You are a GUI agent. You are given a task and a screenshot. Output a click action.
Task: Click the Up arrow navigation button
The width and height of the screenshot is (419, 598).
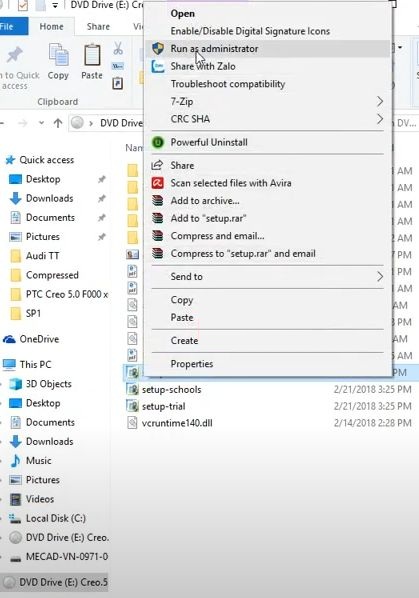click(x=58, y=123)
